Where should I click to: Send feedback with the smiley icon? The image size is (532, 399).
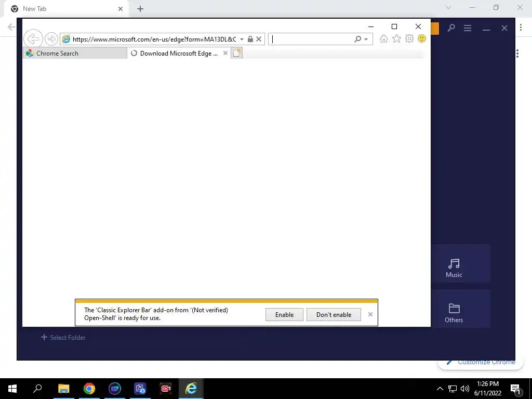(422, 38)
